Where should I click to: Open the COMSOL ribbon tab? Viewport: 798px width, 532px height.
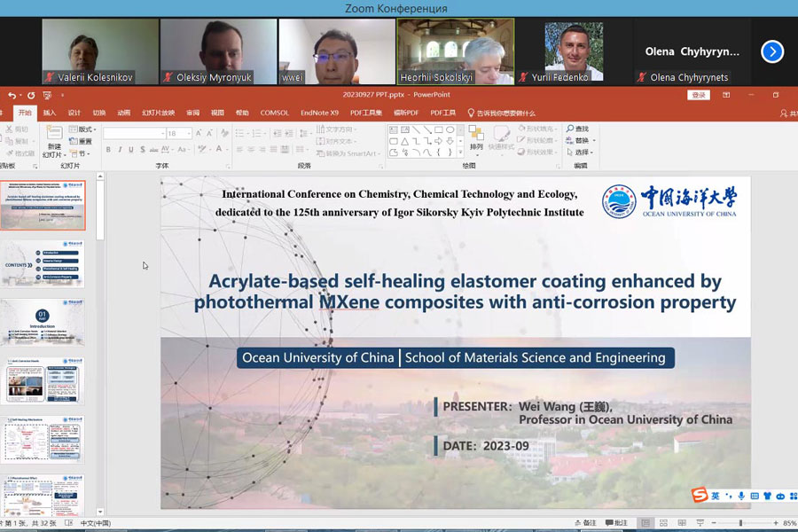[x=274, y=113]
